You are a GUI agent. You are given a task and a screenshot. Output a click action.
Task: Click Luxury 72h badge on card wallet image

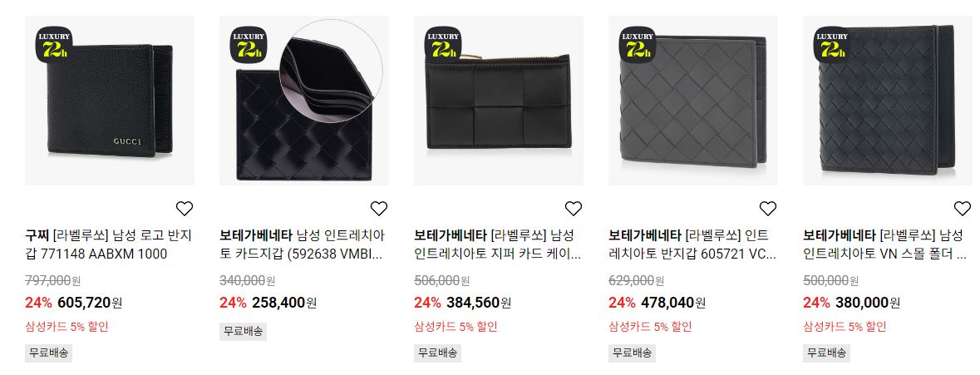249,44
